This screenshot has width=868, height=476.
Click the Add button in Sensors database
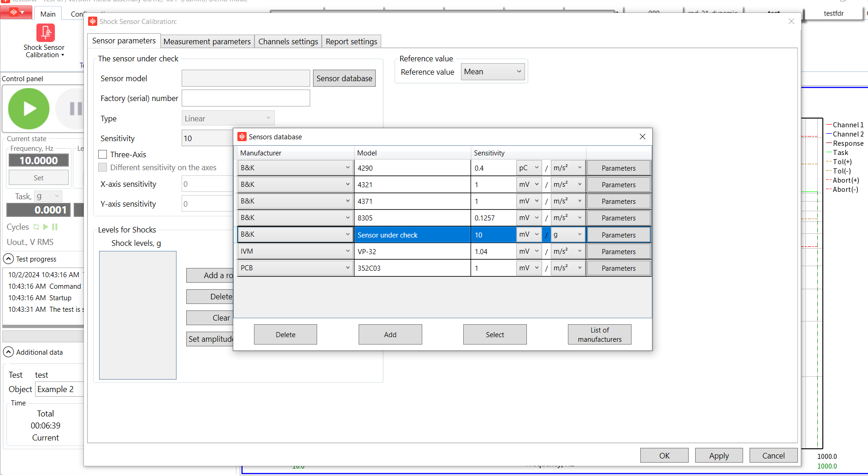click(x=390, y=334)
